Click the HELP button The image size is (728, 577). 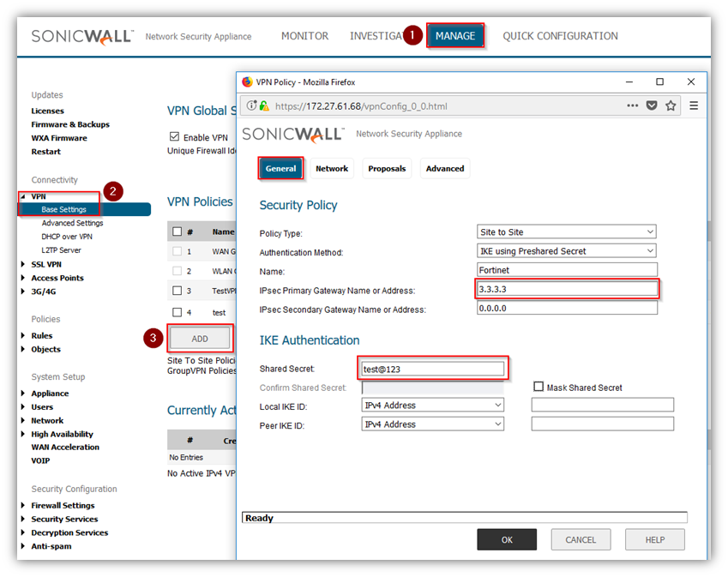click(x=654, y=539)
